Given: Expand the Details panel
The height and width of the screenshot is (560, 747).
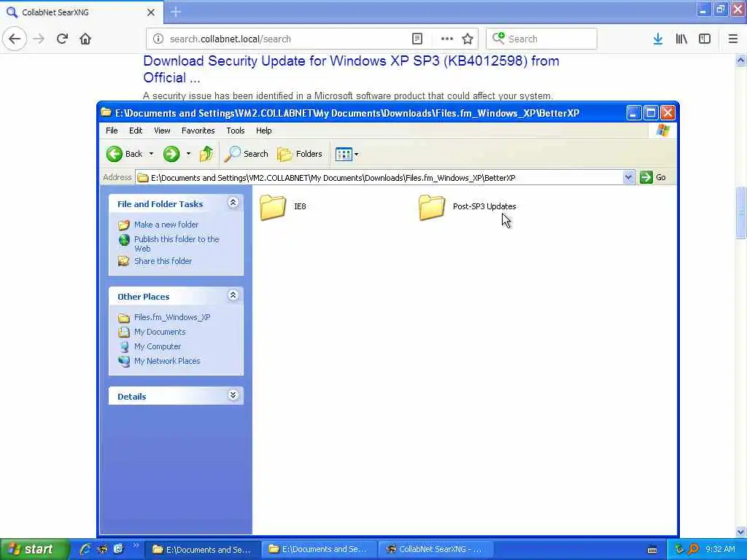Looking at the screenshot, I should click(233, 395).
